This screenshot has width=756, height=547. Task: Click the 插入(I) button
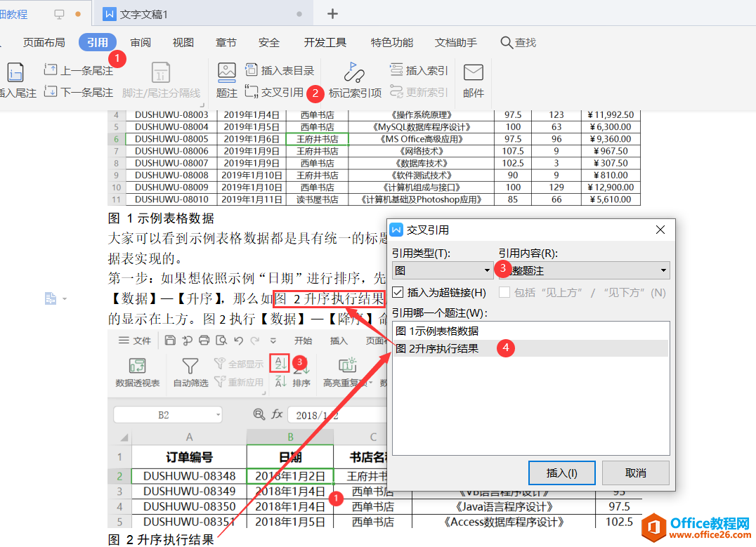tap(561, 473)
